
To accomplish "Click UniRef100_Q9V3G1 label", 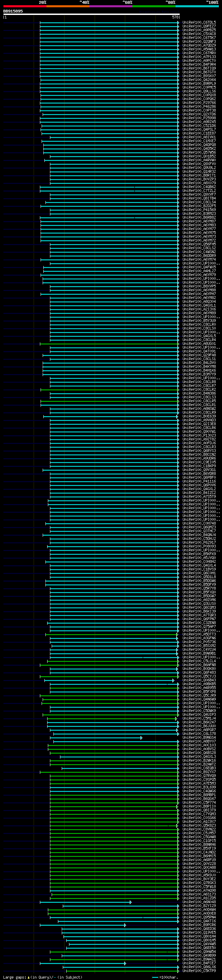I will [199, 470].
